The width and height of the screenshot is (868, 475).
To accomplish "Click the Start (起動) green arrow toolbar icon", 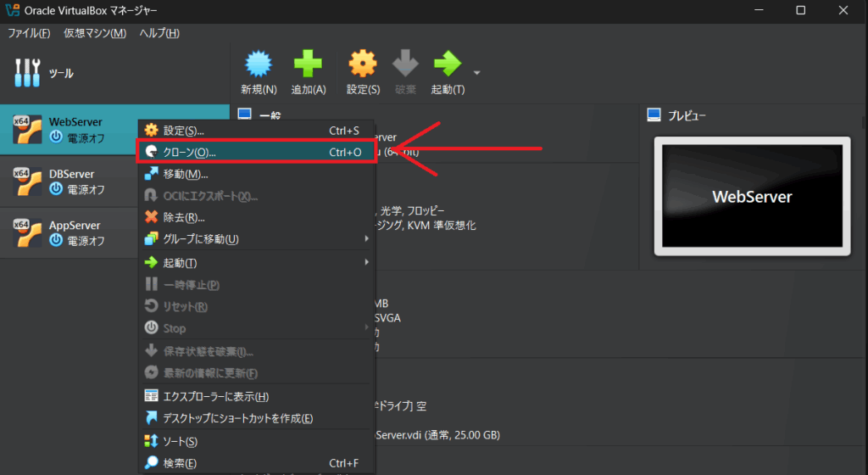I will pos(448,64).
